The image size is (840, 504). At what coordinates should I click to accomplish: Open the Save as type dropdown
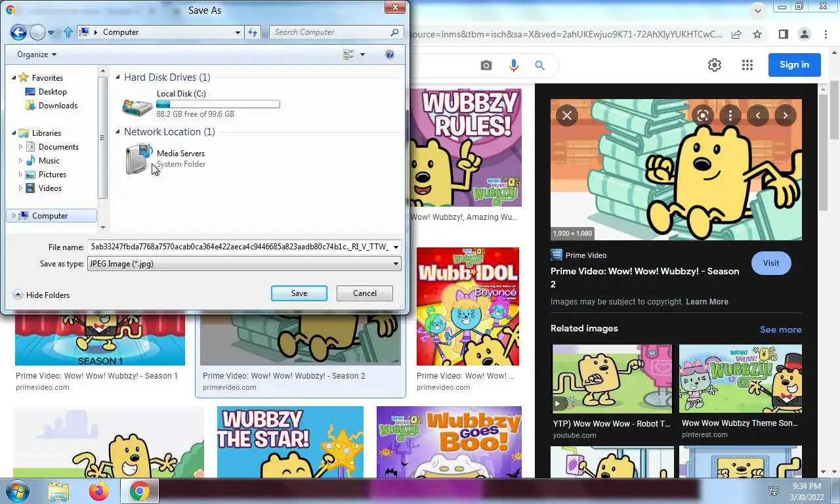396,264
